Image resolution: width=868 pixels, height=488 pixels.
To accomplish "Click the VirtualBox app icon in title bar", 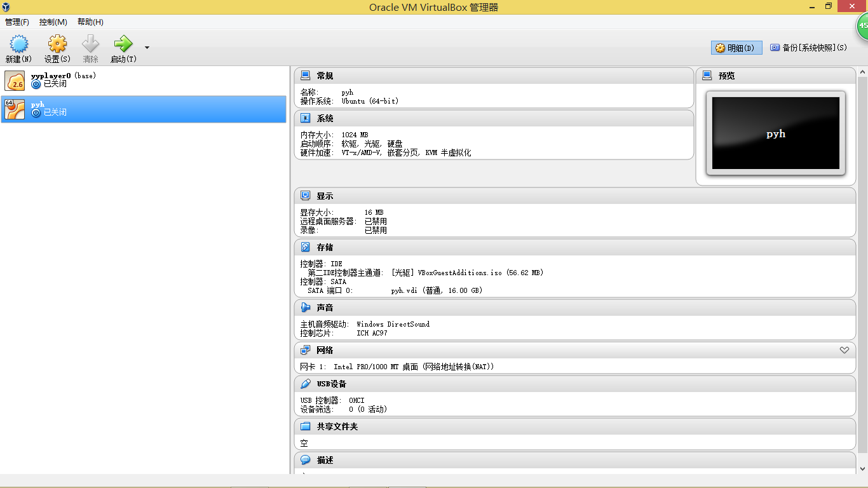I will pyautogui.click(x=6, y=7).
